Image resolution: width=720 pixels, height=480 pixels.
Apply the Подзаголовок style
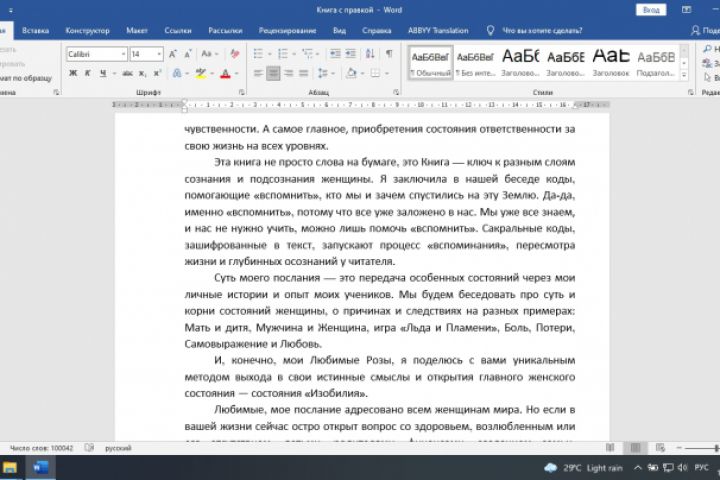(656, 62)
